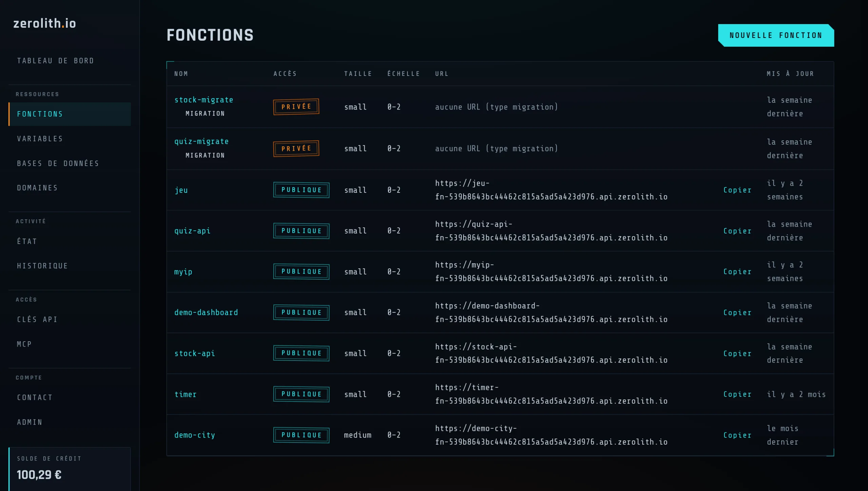Open the demo-dashboard function
The width and height of the screenshot is (868, 491).
tap(206, 312)
